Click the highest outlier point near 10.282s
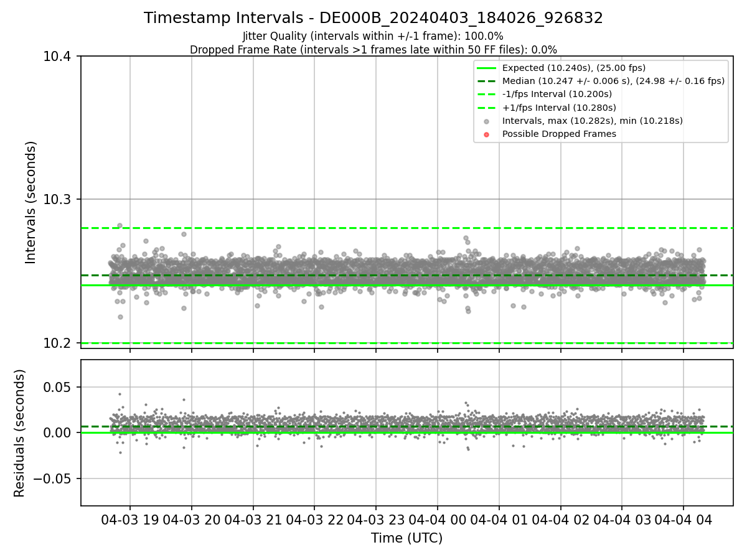 coord(120,225)
